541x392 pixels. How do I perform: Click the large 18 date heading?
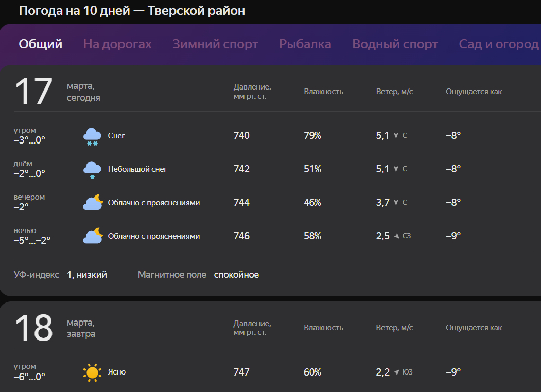click(33, 328)
